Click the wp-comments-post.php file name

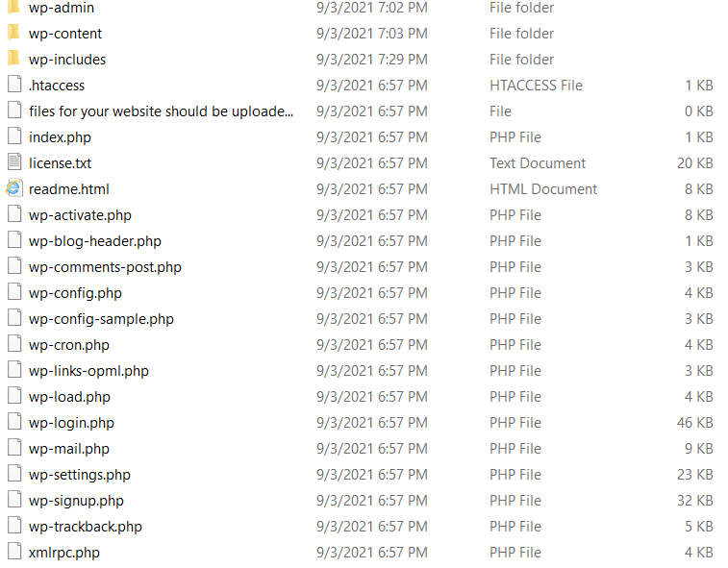(105, 267)
